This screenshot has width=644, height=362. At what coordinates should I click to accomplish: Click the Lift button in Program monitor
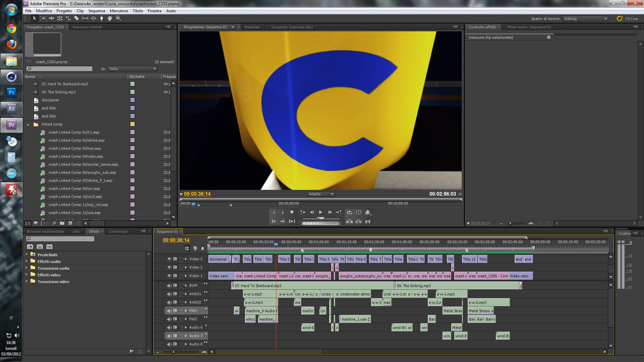point(350,221)
